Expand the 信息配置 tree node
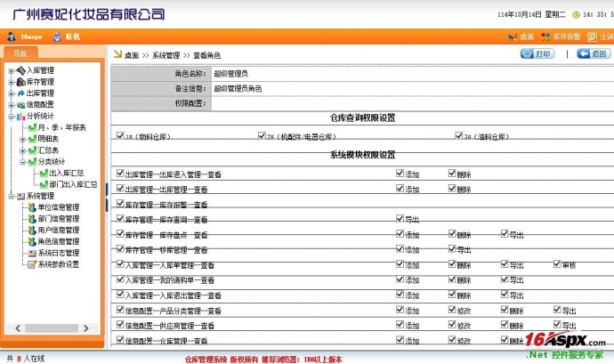 pos(12,105)
